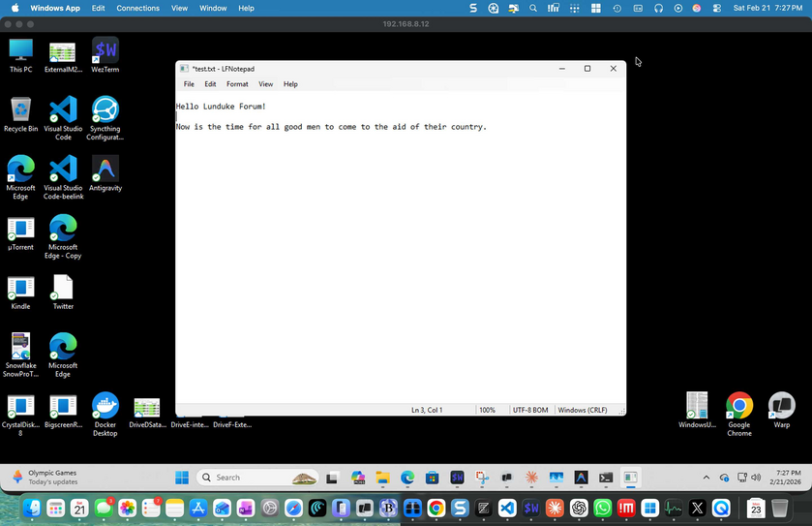
Task: Open Visual Studio Code desktop shortcut
Action: click(x=63, y=109)
